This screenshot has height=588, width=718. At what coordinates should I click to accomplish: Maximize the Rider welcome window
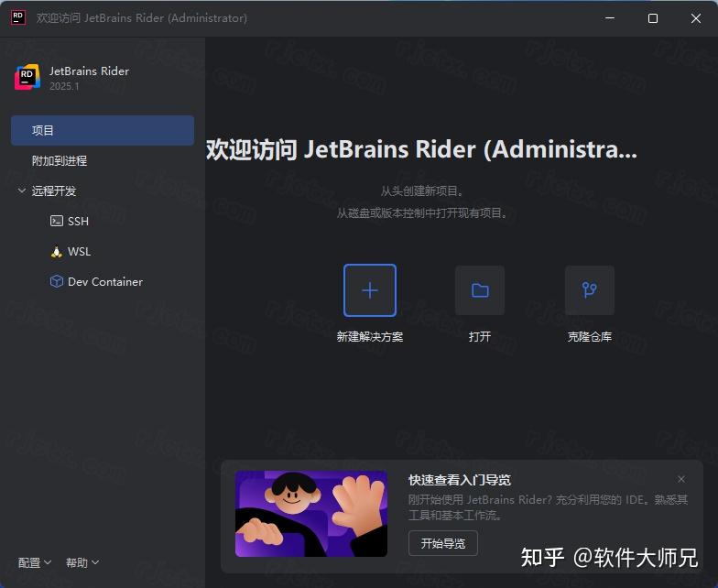653,18
